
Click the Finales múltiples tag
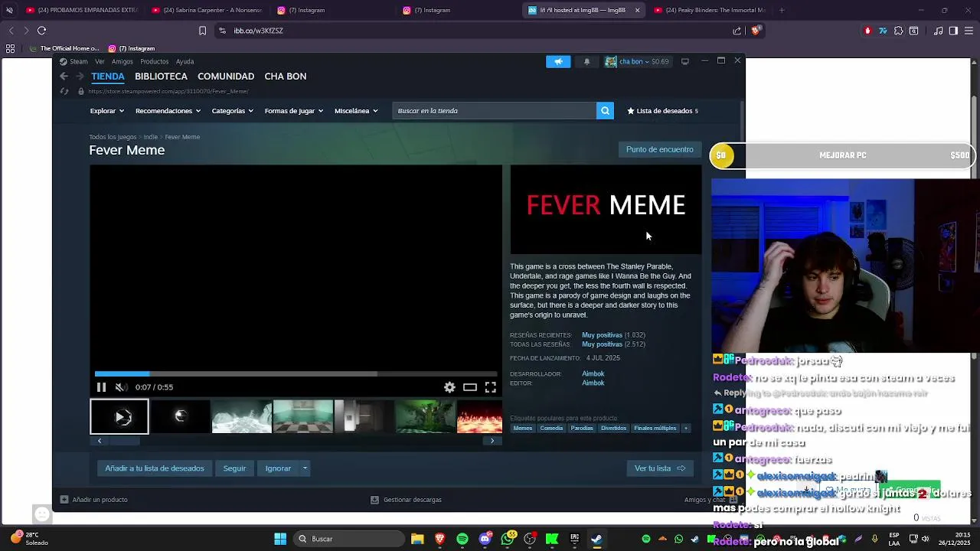pyautogui.click(x=655, y=429)
